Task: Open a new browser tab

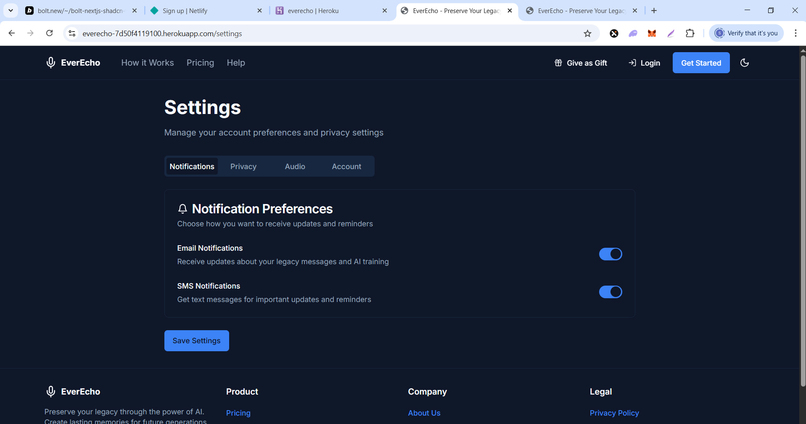Action: [x=654, y=10]
